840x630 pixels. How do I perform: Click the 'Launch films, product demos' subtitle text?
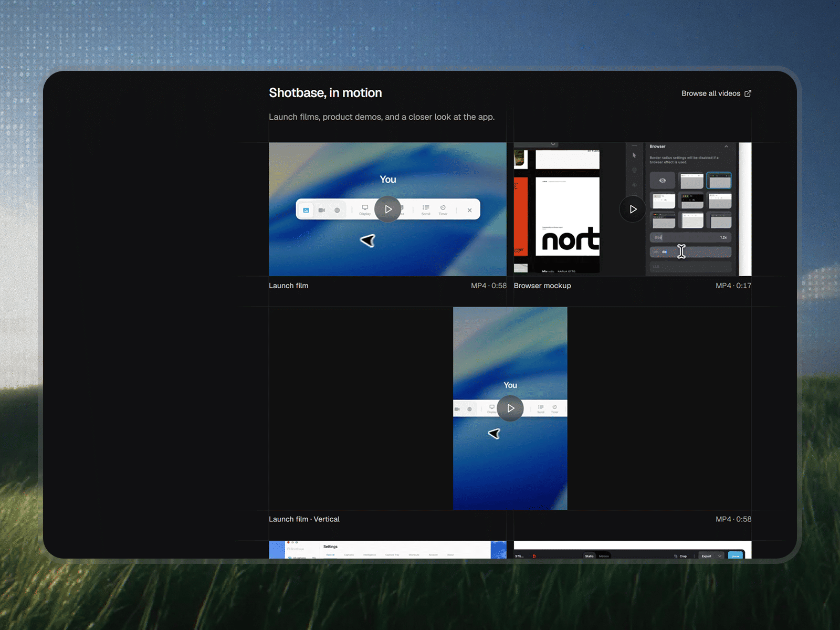point(382,117)
